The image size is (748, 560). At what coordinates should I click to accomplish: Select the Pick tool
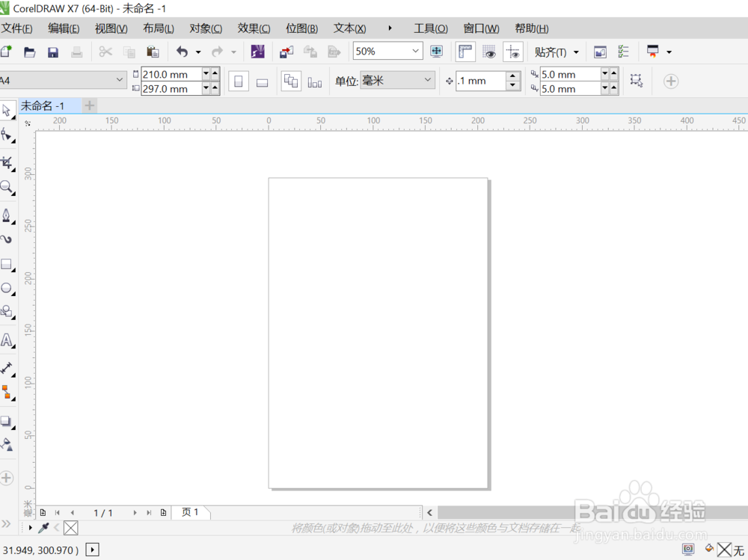pos(6,111)
